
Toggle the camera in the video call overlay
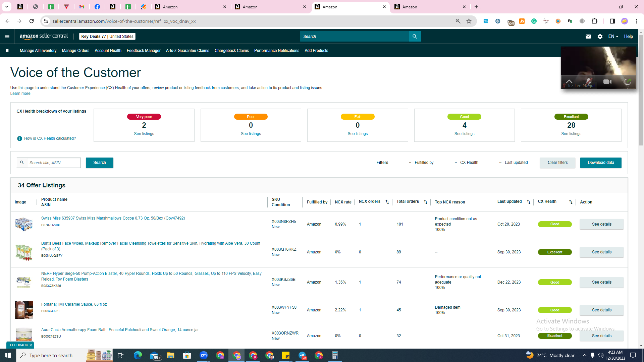pyautogui.click(x=607, y=82)
